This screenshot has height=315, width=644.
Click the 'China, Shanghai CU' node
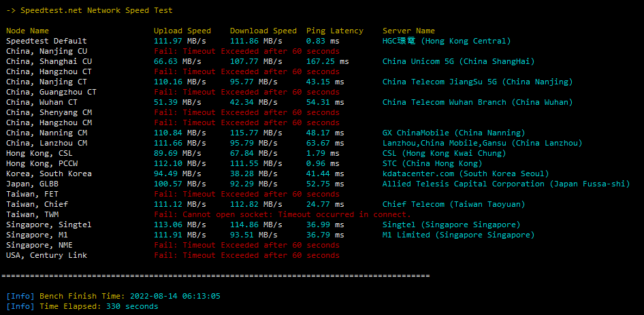[49, 62]
